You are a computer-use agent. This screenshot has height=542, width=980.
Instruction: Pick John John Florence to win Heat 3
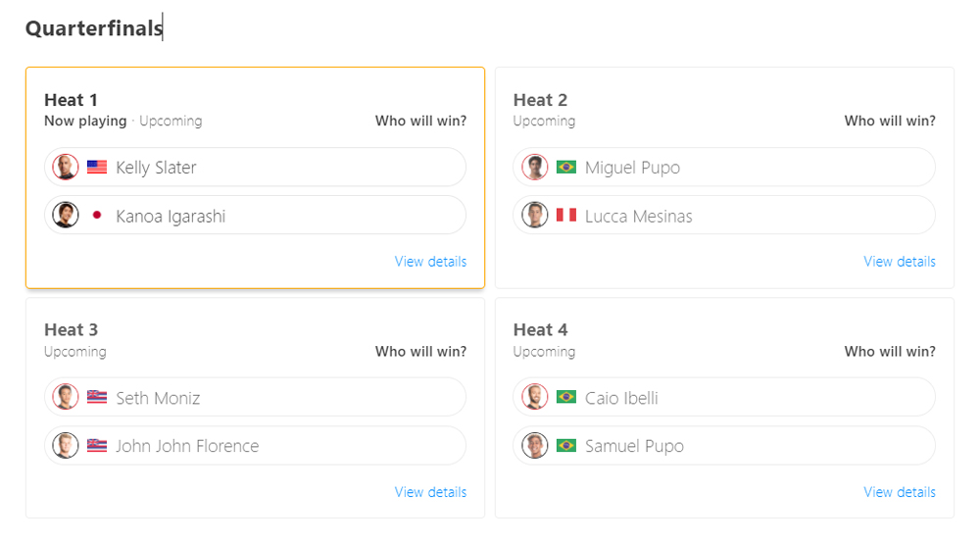tap(255, 445)
